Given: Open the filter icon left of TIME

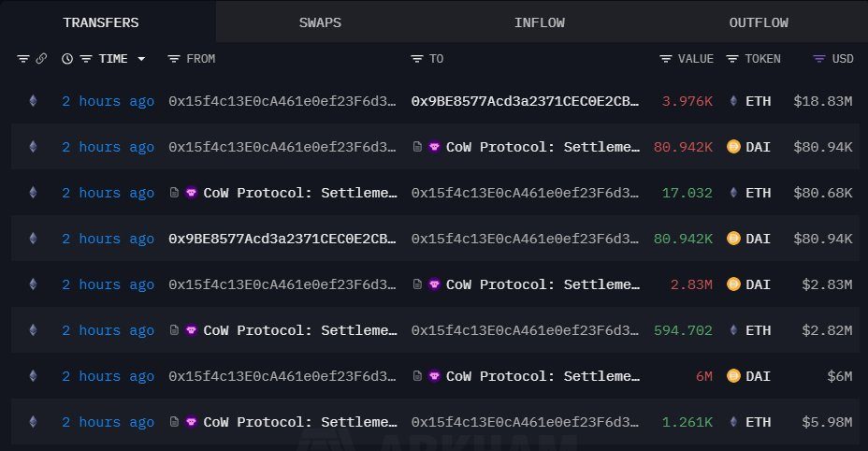Looking at the screenshot, I should click(x=86, y=59).
